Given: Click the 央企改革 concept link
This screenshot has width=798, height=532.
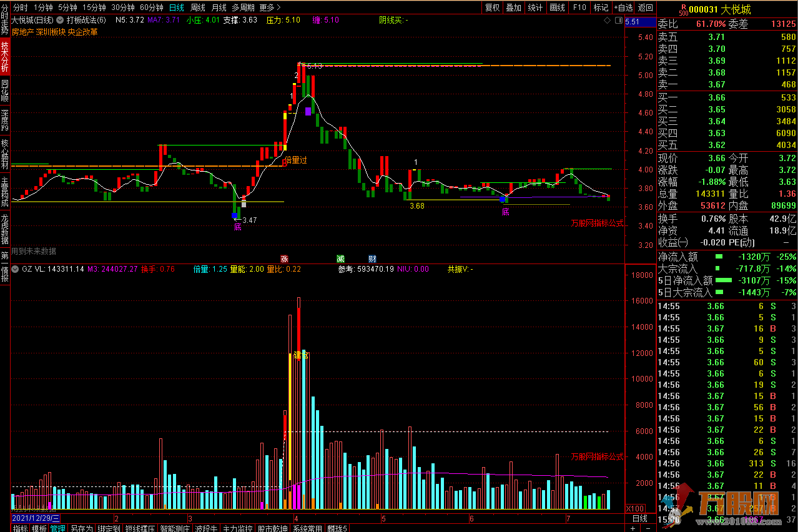Looking at the screenshot, I should pyautogui.click(x=83, y=31).
